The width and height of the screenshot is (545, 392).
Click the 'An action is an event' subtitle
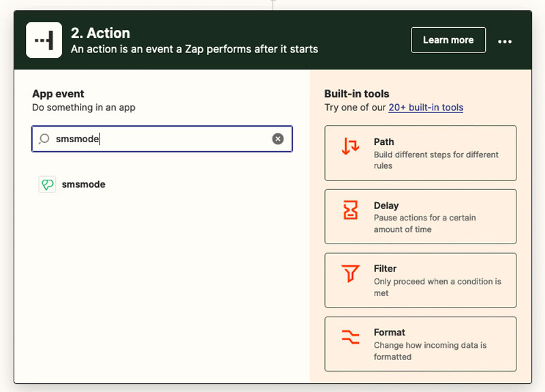[x=194, y=49]
